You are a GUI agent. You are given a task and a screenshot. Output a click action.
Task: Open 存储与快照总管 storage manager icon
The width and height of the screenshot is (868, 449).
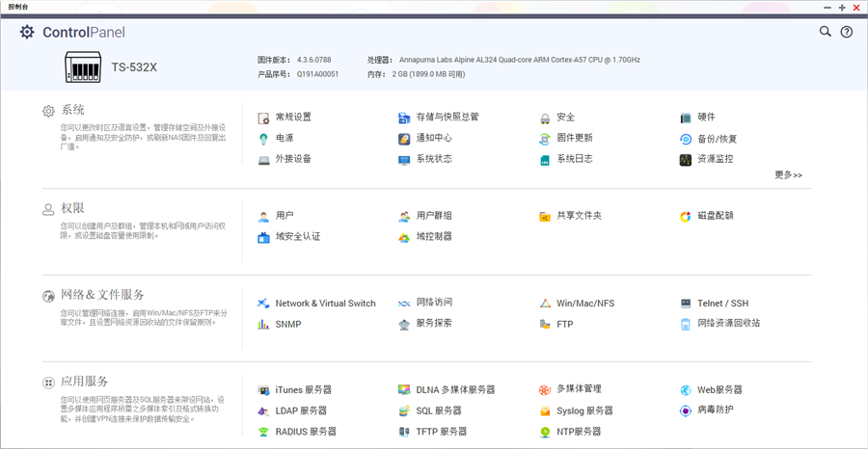click(405, 118)
